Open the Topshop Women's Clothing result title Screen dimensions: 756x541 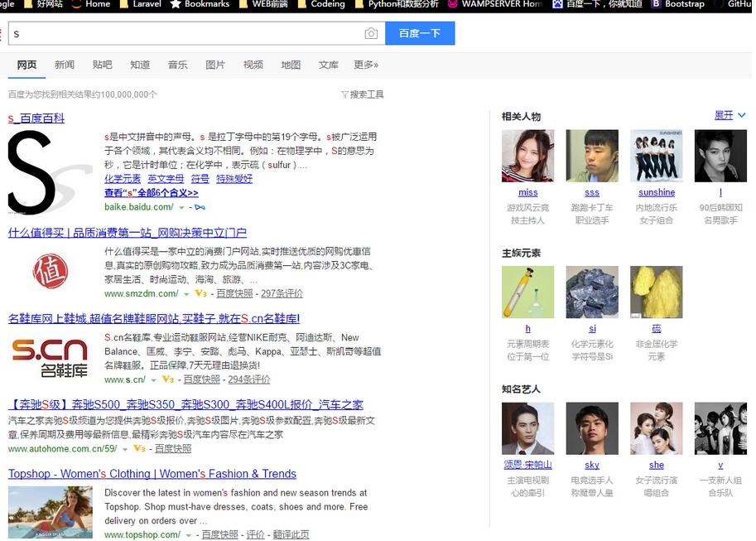point(152,474)
